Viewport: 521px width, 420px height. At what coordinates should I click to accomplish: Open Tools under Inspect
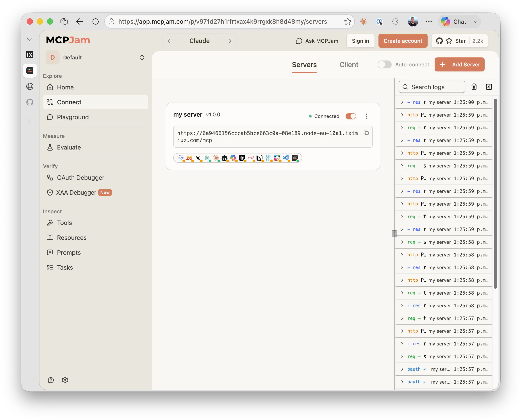click(95, 222)
